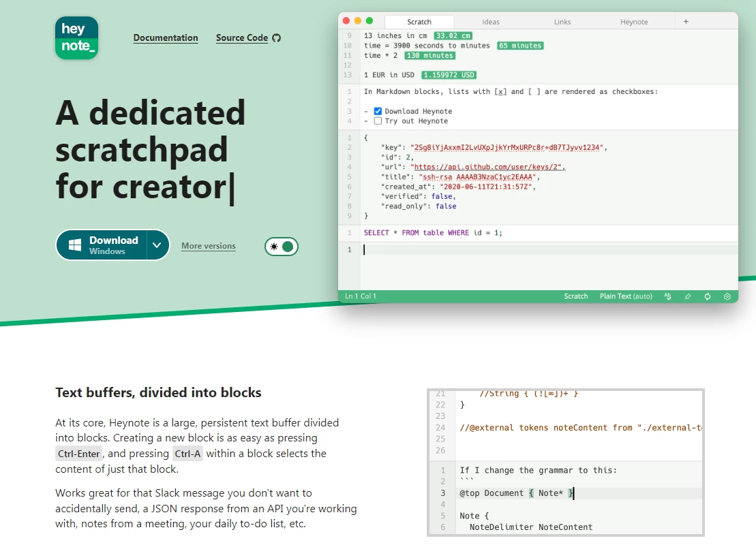Click the "If I change the grammar" line
This screenshot has height=547, width=756.
[x=538, y=471]
